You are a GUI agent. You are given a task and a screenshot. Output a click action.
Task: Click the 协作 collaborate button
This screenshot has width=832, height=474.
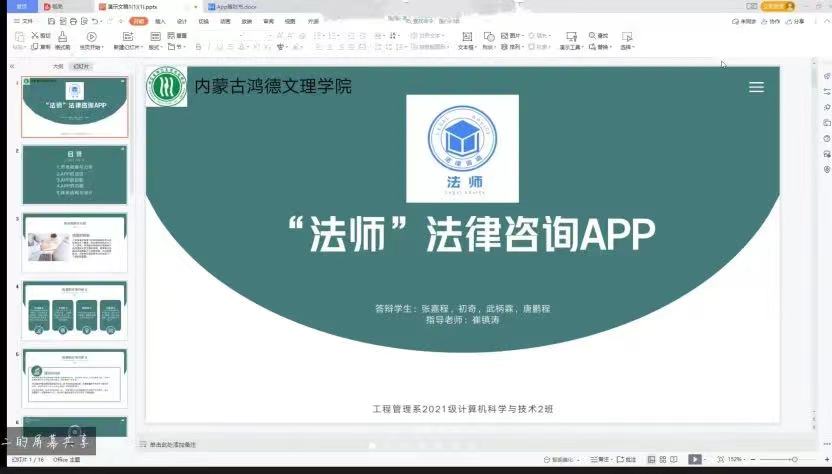coord(771,22)
